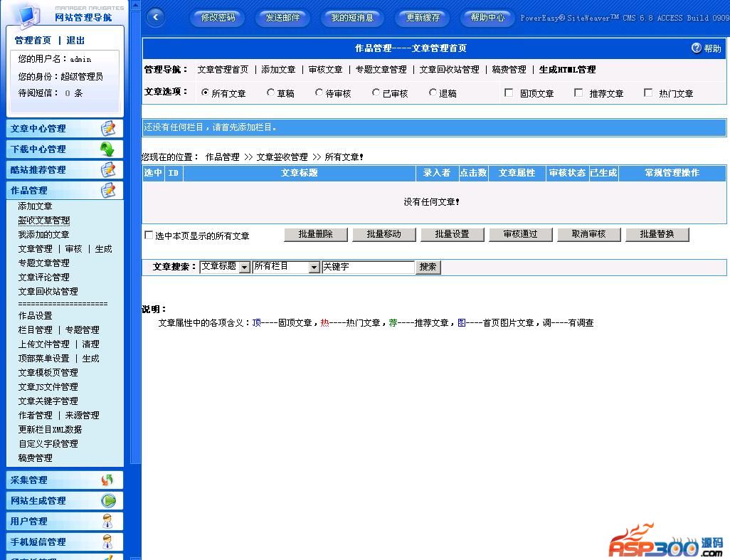The image size is (730, 560).
Task: Check 选中本页显示的所有文章 checkbox
Action: tap(149, 235)
